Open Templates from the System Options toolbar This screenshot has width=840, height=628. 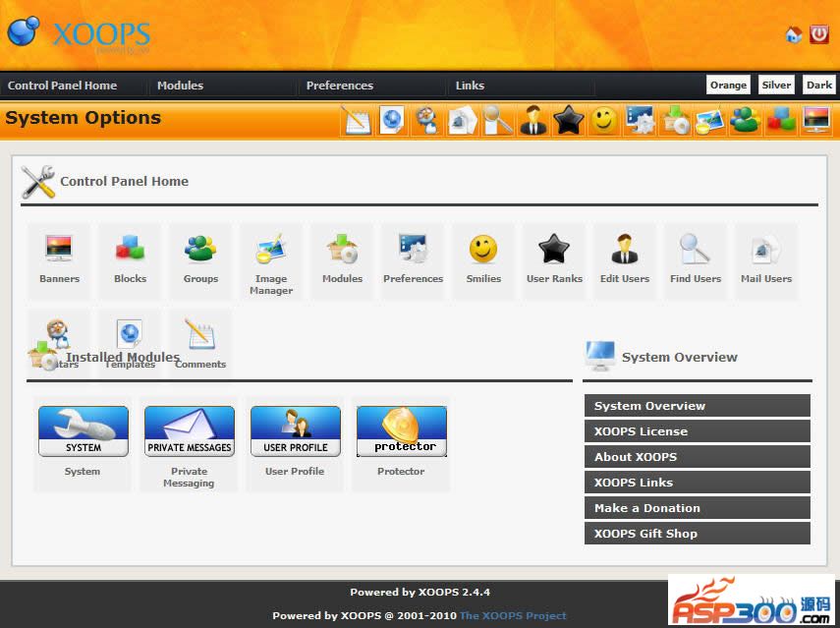[392, 121]
